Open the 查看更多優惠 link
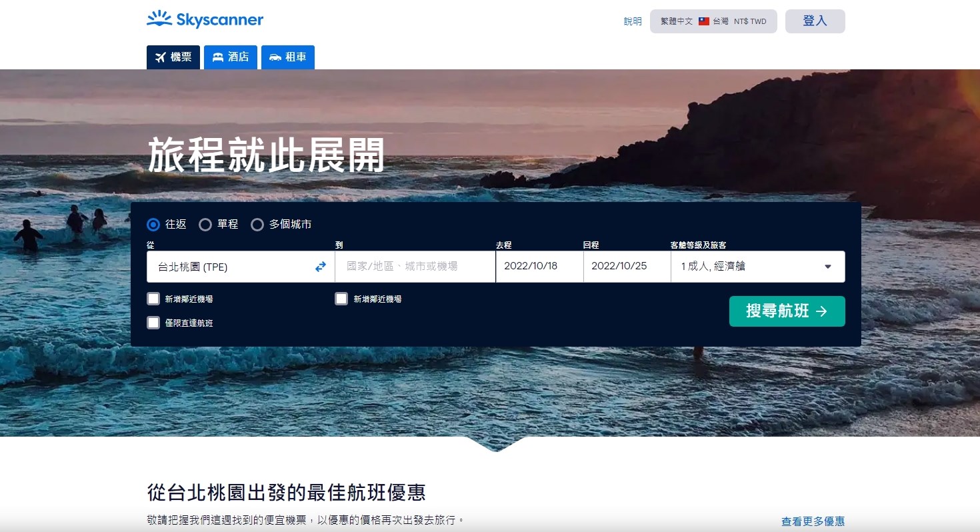The width and height of the screenshot is (980, 532). [x=813, y=521]
